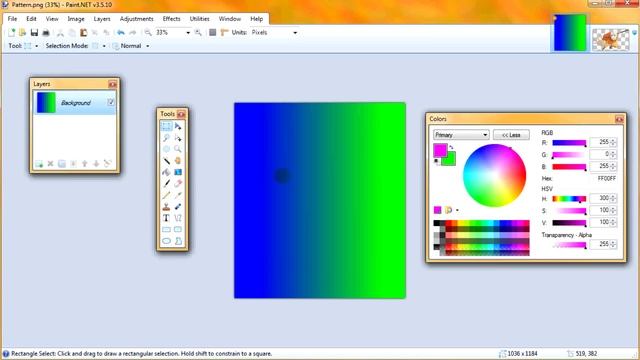Select the Rectangle shape tool
This screenshot has width=640, height=360.
click(166, 229)
